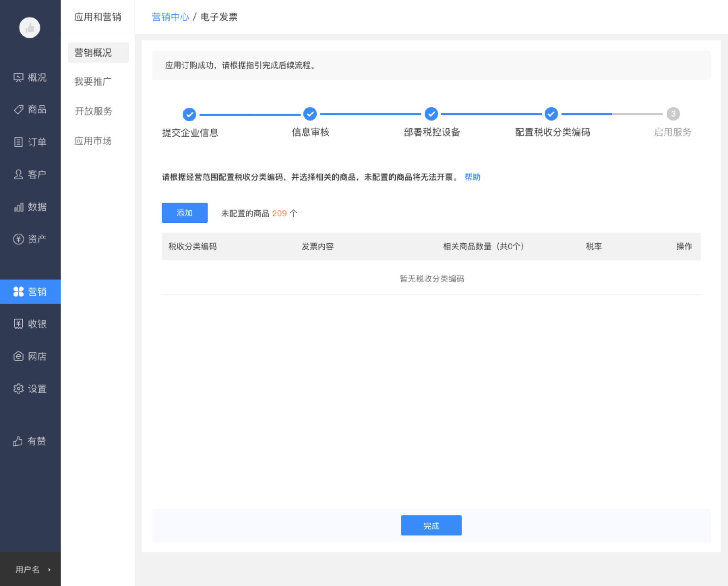728x586 pixels.
Task: Expand the 用户名 user menu arrow
Action: point(49,570)
